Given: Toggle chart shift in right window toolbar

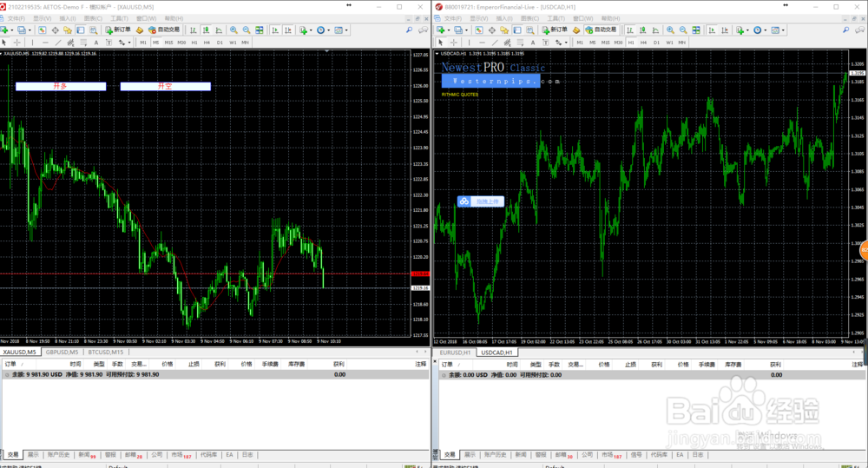Looking at the screenshot, I should (x=725, y=30).
